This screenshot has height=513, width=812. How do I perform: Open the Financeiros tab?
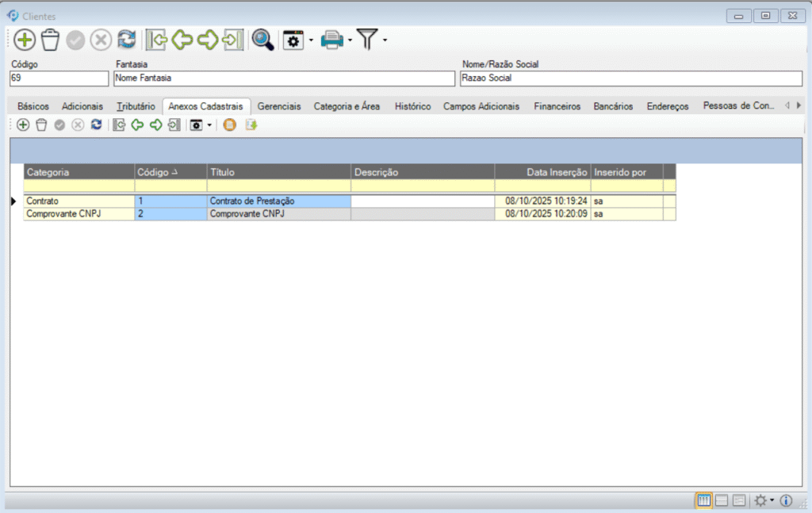[x=557, y=106]
